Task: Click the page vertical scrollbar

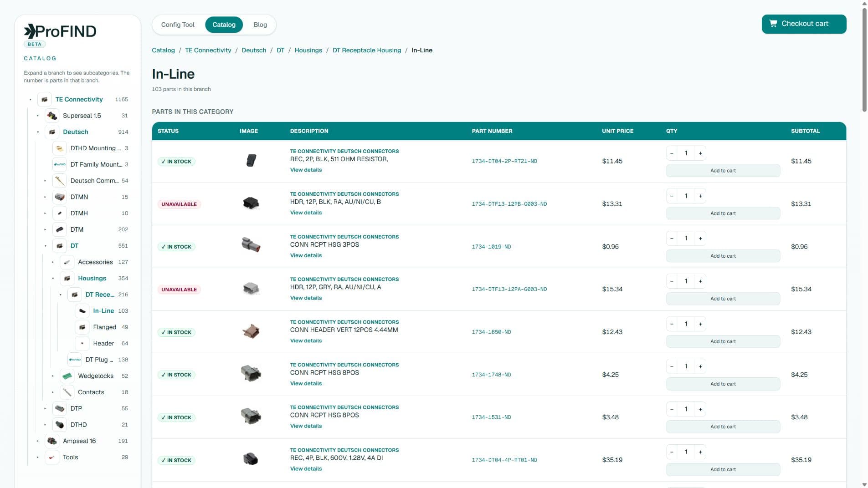Action: [x=864, y=59]
